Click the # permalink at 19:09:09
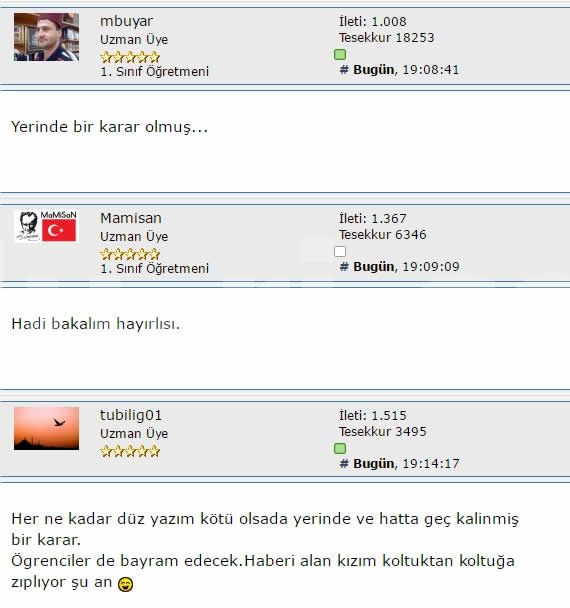The image size is (570, 608). [x=344, y=267]
